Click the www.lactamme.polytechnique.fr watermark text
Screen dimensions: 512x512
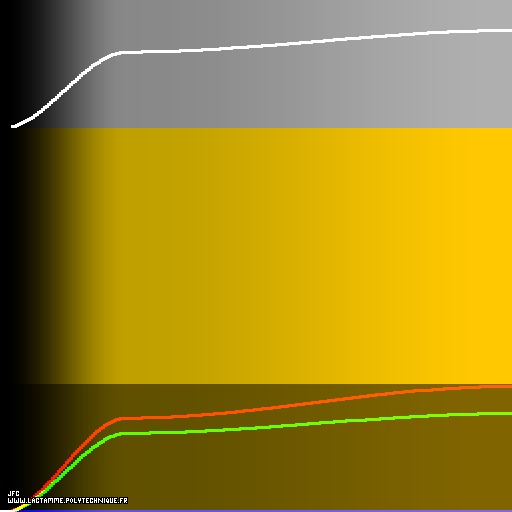click(x=68, y=501)
